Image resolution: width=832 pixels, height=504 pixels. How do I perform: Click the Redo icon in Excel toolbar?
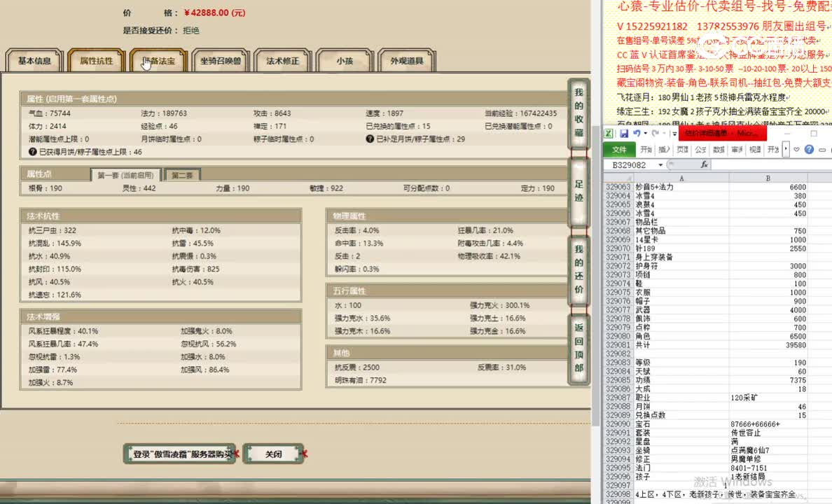(656, 134)
